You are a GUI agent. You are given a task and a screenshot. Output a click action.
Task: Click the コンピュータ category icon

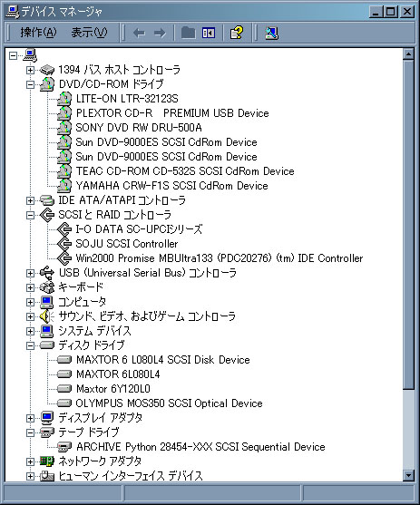point(47,302)
